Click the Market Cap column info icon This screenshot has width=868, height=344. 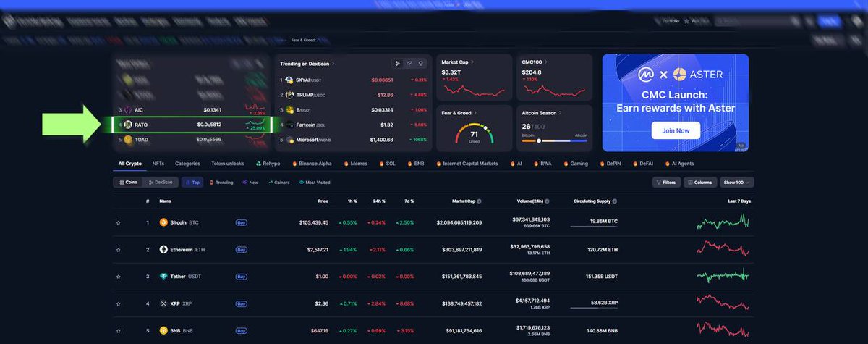479,201
